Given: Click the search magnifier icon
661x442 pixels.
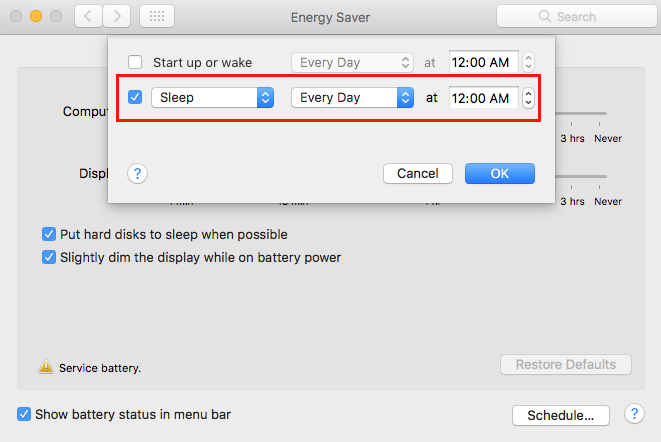Looking at the screenshot, I should coord(544,17).
